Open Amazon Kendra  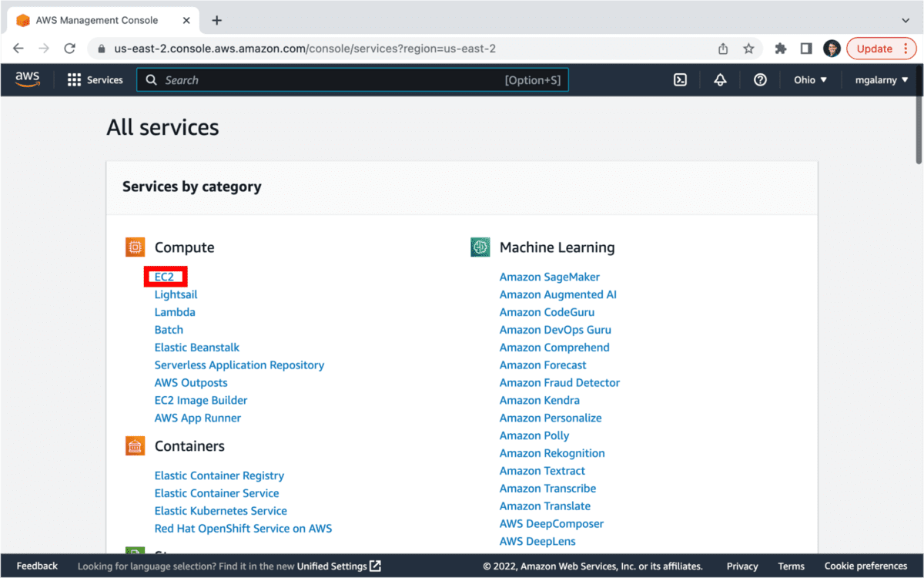(x=540, y=401)
